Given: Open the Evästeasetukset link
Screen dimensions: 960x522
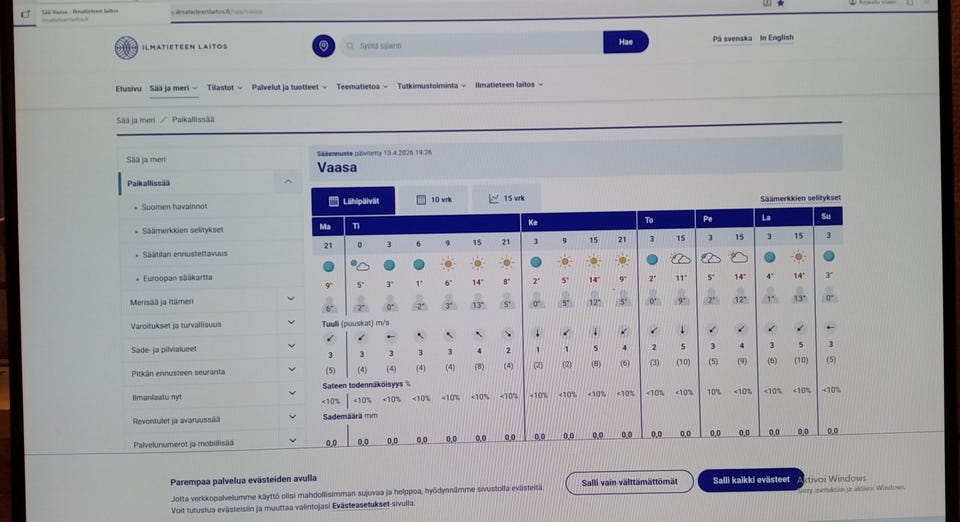Looking at the screenshot, I should pyautogui.click(x=360, y=505).
